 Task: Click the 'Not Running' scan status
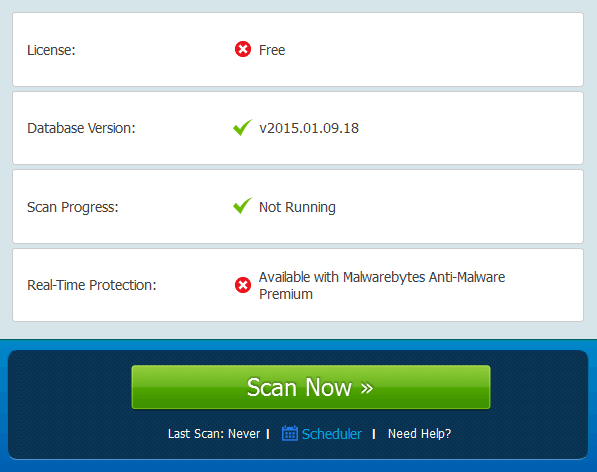[x=297, y=207]
